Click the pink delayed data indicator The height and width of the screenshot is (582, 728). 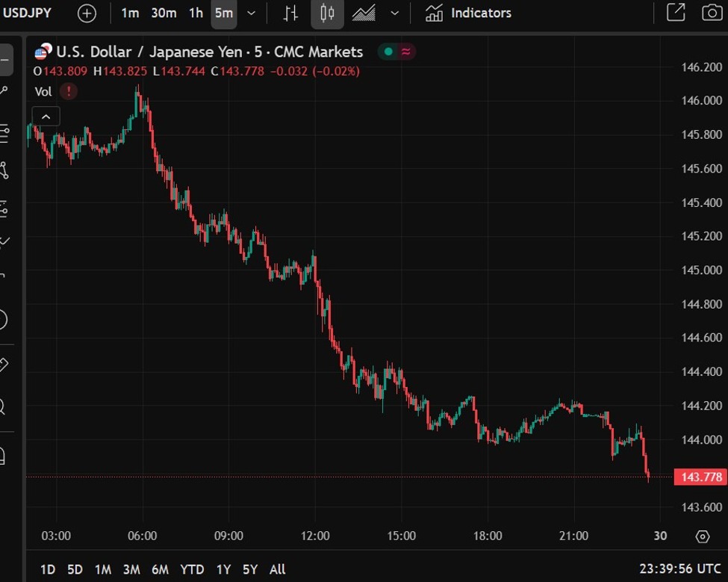pyautogui.click(x=405, y=52)
